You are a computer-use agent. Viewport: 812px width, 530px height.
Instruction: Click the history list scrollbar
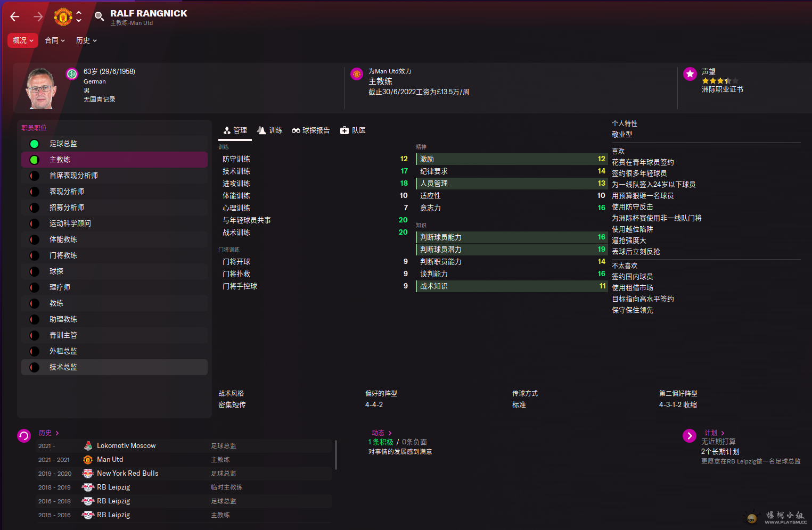pos(335,455)
